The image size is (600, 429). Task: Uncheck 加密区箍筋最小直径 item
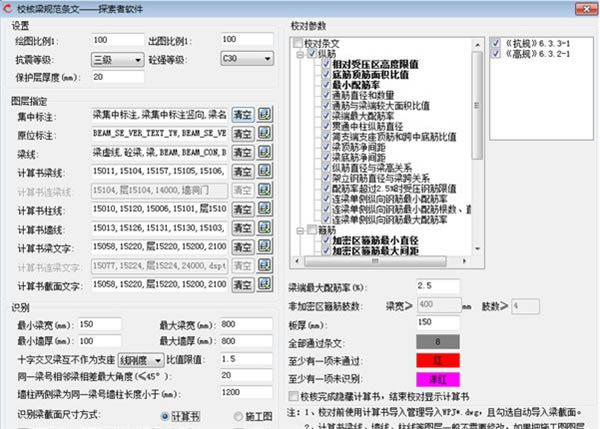coord(326,240)
